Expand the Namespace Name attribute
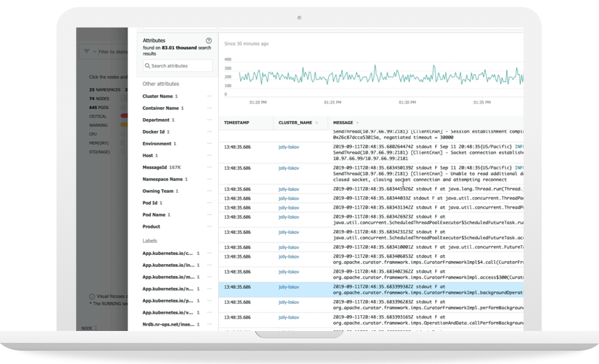 click(x=163, y=180)
